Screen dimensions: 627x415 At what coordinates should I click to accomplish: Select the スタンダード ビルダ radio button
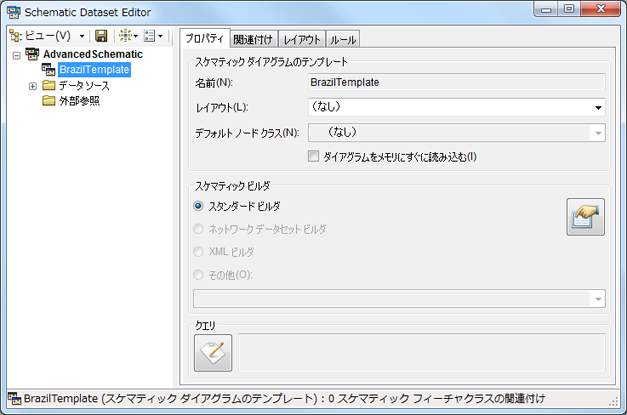click(x=198, y=206)
